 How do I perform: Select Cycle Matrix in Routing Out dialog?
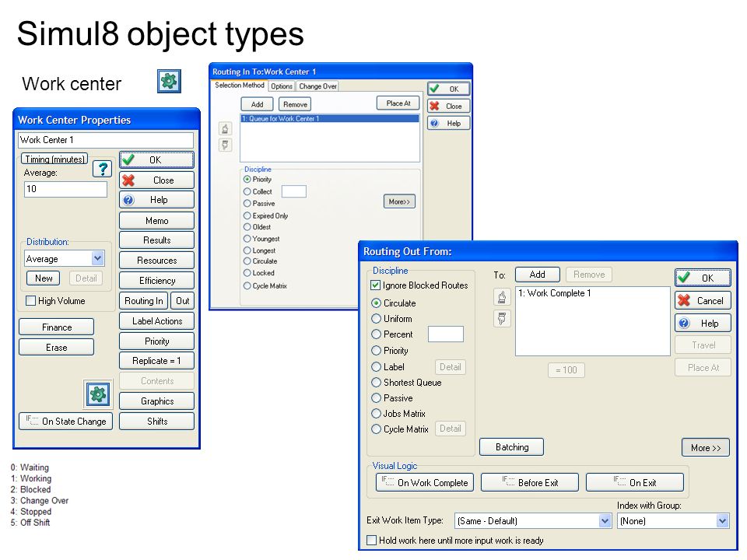coord(377,429)
